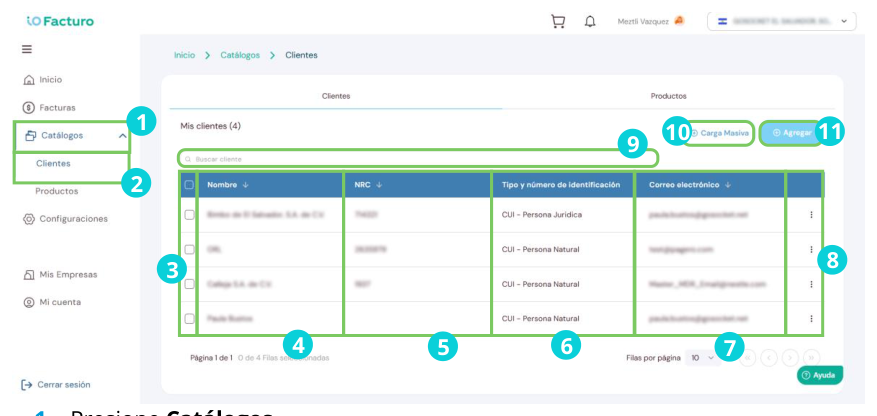This screenshot has height=416, width=877.
Task: Sort table by Nombre arrow
Action: pos(246,185)
